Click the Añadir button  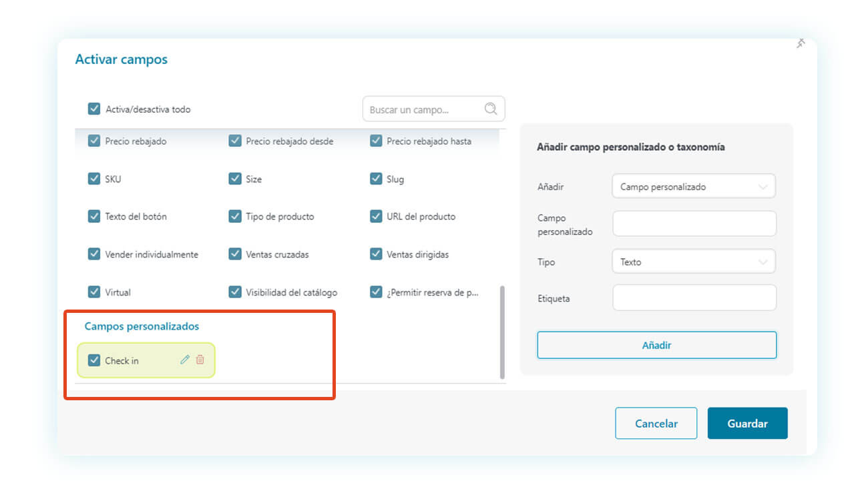(657, 345)
